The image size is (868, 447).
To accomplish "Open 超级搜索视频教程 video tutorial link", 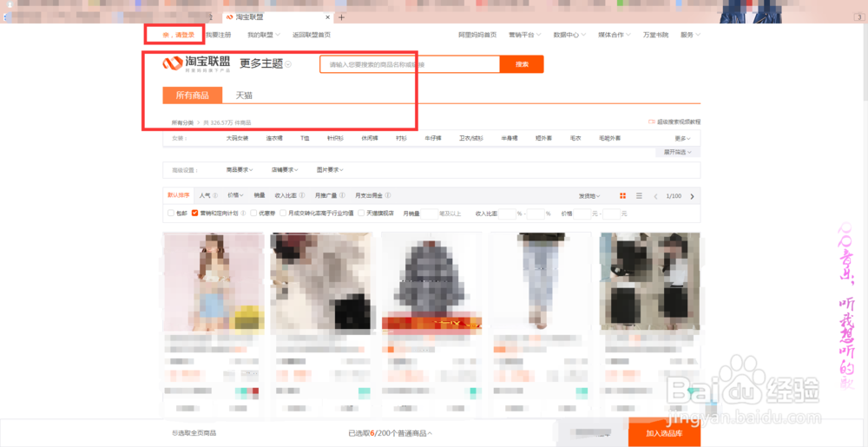I will [674, 122].
